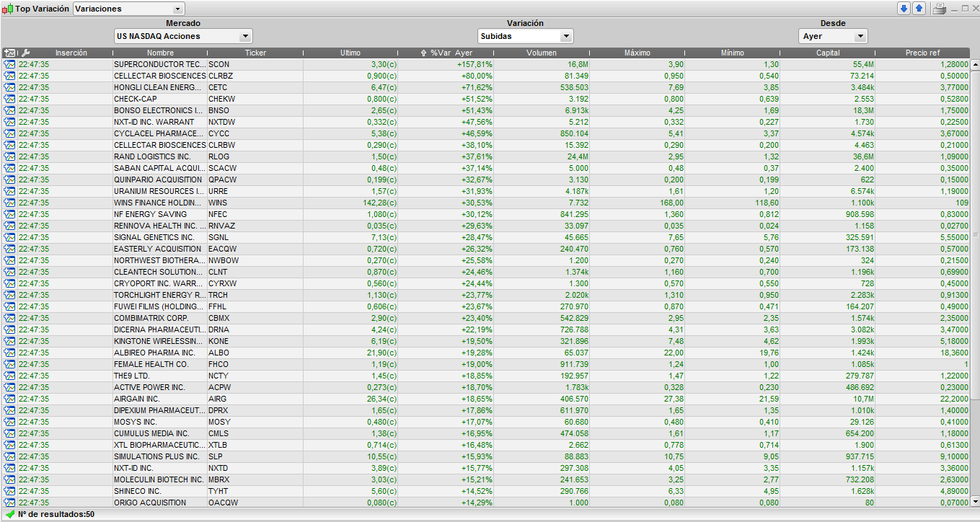Sort by Inserción column header
The width and height of the screenshot is (980, 522).
click(x=71, y=53)
